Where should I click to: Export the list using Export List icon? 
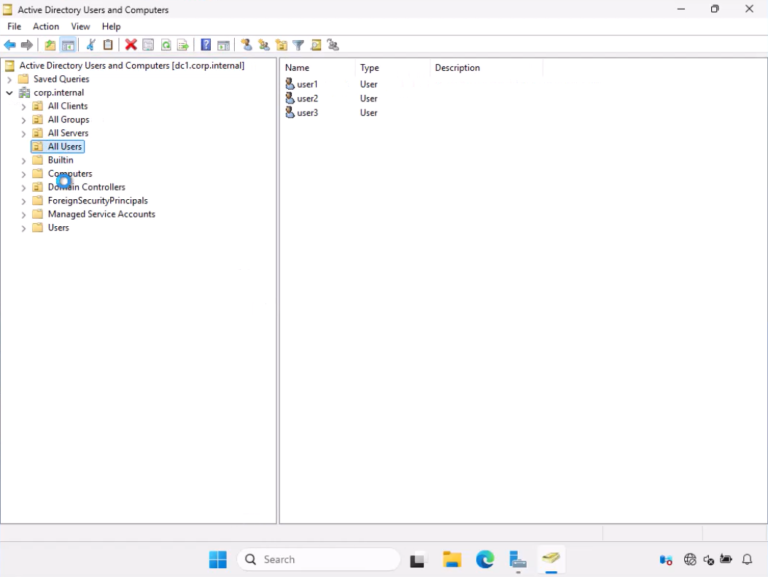[183, 45]
